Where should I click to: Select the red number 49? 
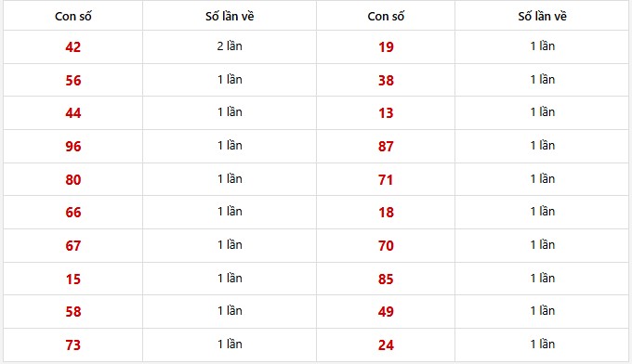(x=386, y=312)
